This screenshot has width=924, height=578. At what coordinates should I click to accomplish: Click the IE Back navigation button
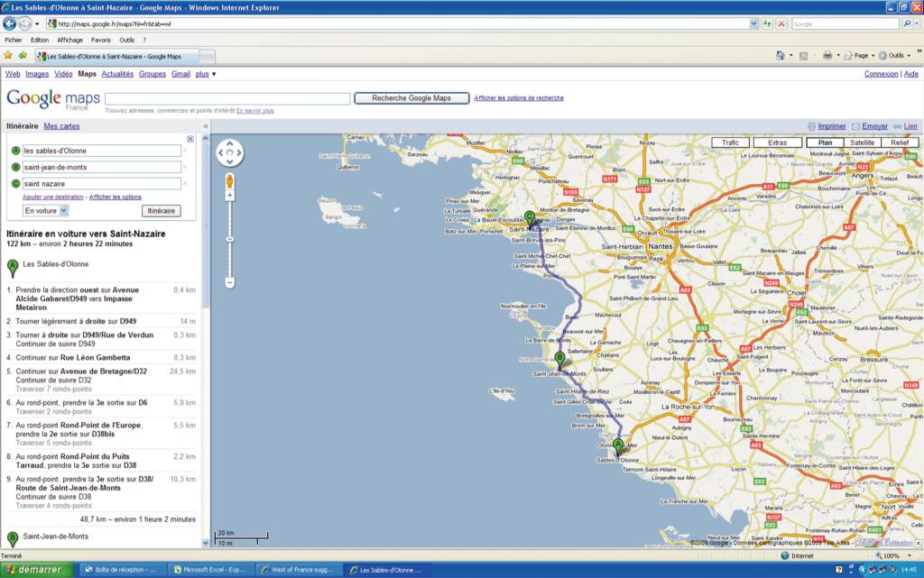click(9, 23)
